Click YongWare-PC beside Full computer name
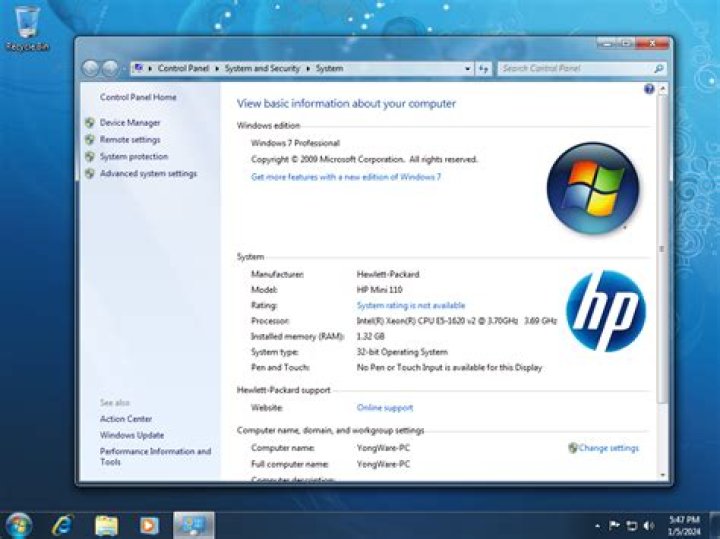 [x=383, y=464]
